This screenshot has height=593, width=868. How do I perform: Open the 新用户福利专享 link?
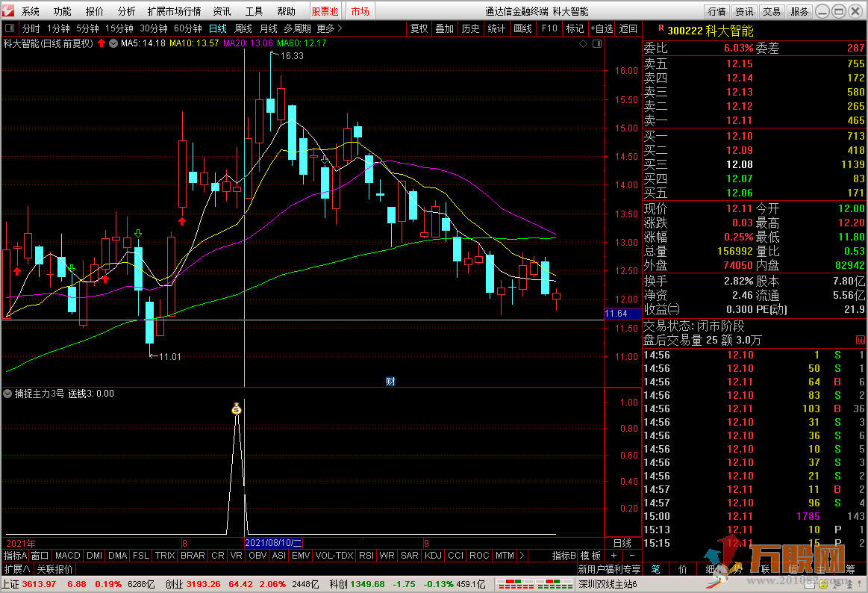pyautogui.click(x=609, y=569)
